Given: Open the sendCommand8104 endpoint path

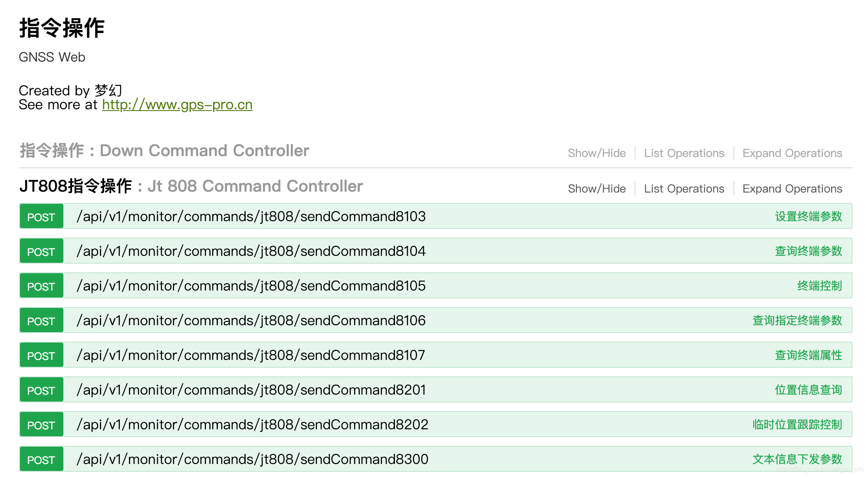Looking at the screenshot, I should pos(251,251).
